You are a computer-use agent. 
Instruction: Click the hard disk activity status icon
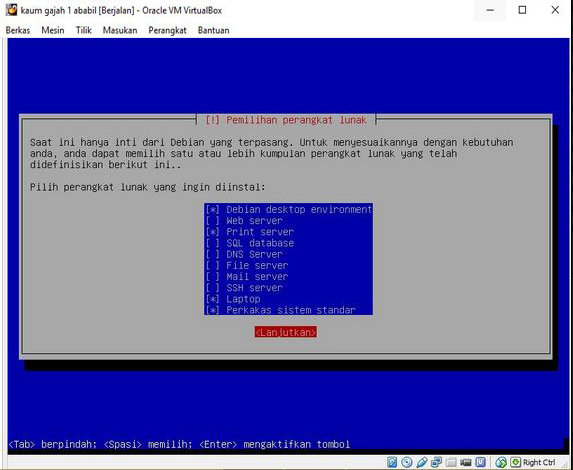[392, 462]
